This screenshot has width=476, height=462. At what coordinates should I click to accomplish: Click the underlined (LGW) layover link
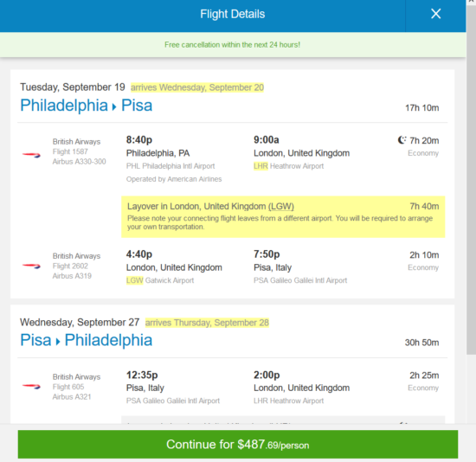pos(281,207)
